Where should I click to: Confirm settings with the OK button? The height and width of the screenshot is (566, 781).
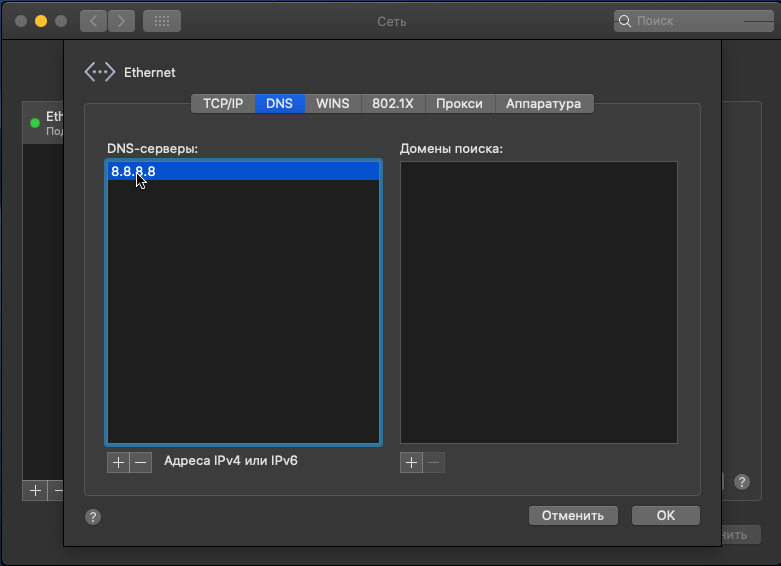[666, 516]
